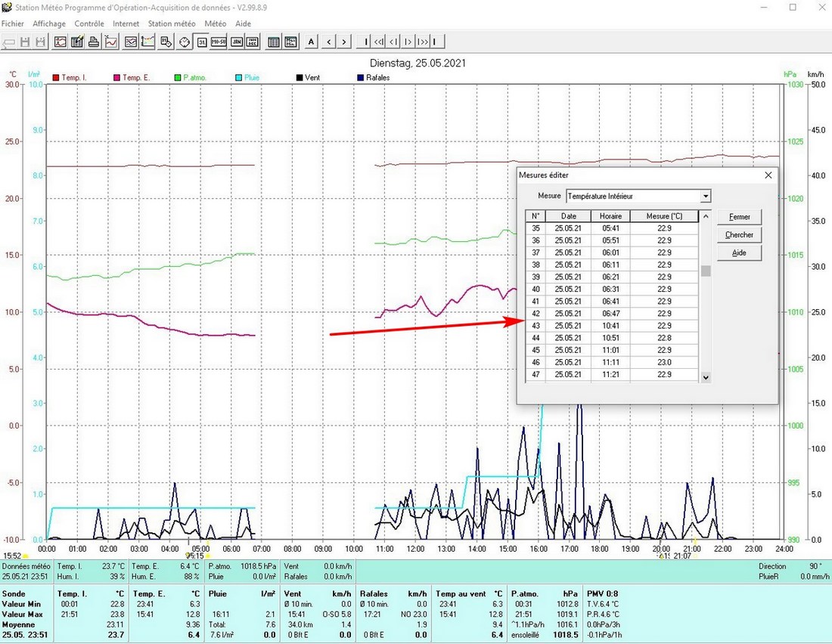Click the bold 'A' text toolbar icon
The width and height of the screenshot is (832, 644).
pyautogui.click(x=311, y=42)
